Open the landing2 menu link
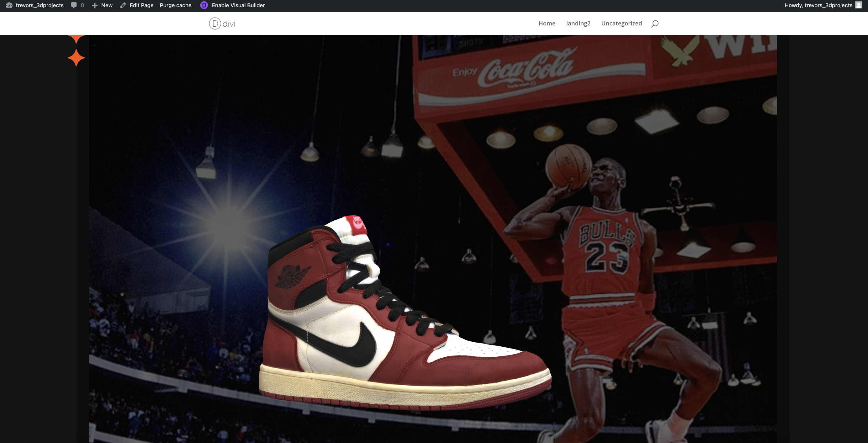 tap(578, 23)
